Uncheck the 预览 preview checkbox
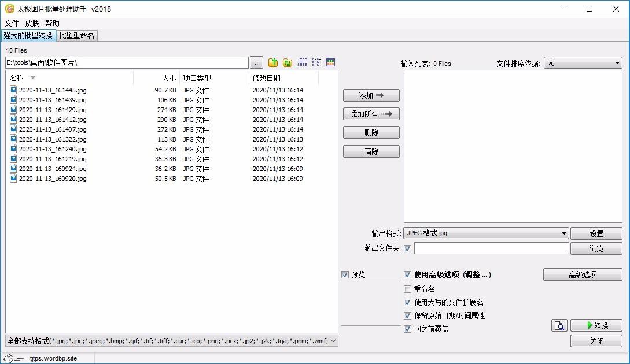 point(345,275)
